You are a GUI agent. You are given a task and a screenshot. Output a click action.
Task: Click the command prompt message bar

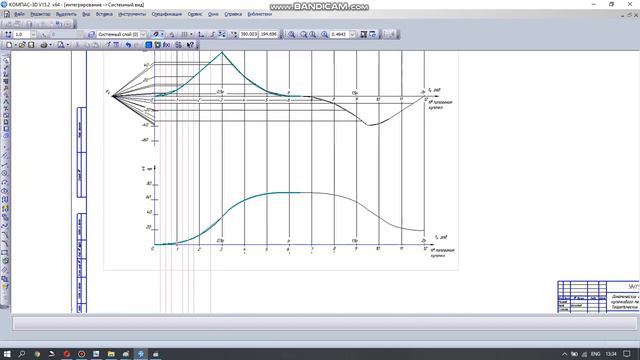pos(324,323)
